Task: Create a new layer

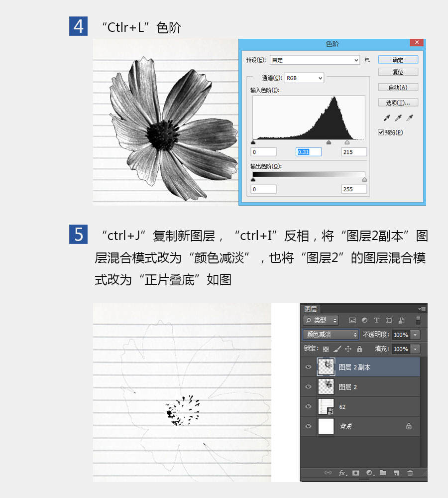Action: tap(397, 473)
